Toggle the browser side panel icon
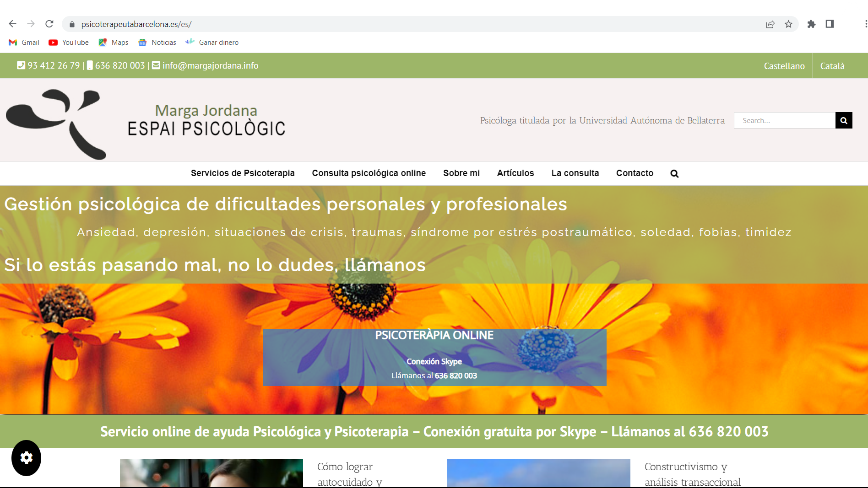The width and height of the screenshot is (868, 488). [830, 24]
